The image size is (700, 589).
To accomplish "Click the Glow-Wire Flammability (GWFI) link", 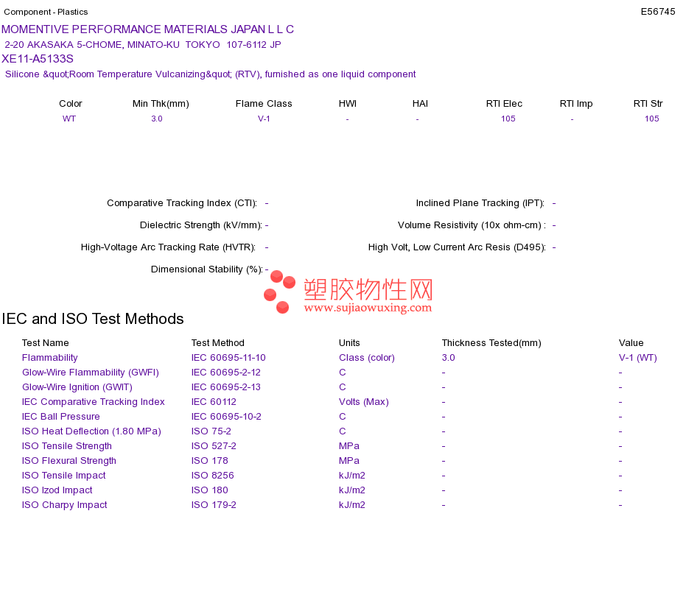I will 90,373.
